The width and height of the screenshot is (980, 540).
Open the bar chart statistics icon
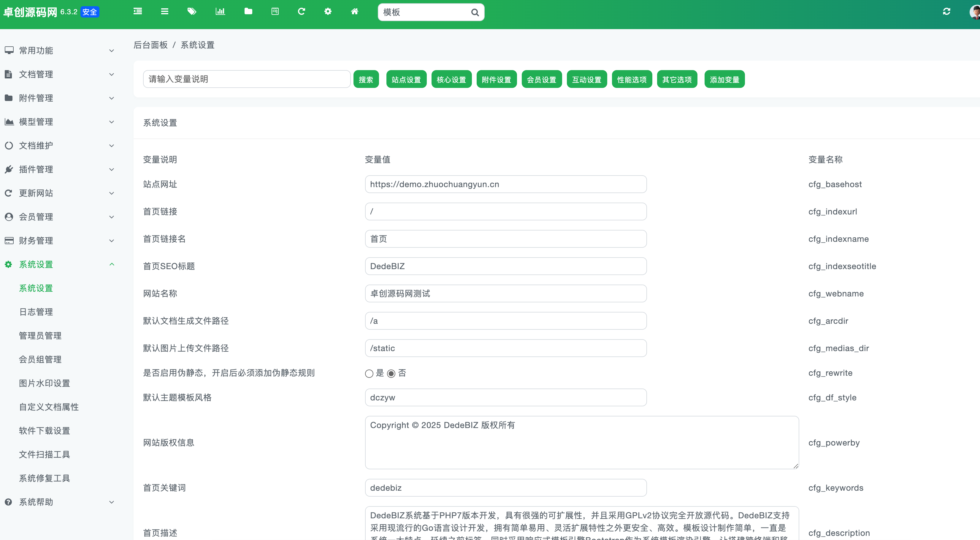(220, 11)
